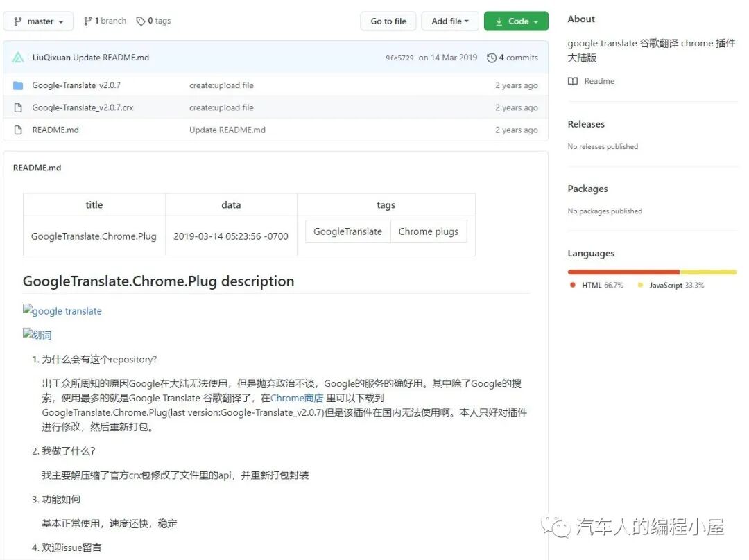This screenshot has height=560, width=749.
Task: Click the branches fork icon
Action: pyautogui.click(x=87, y=21)
